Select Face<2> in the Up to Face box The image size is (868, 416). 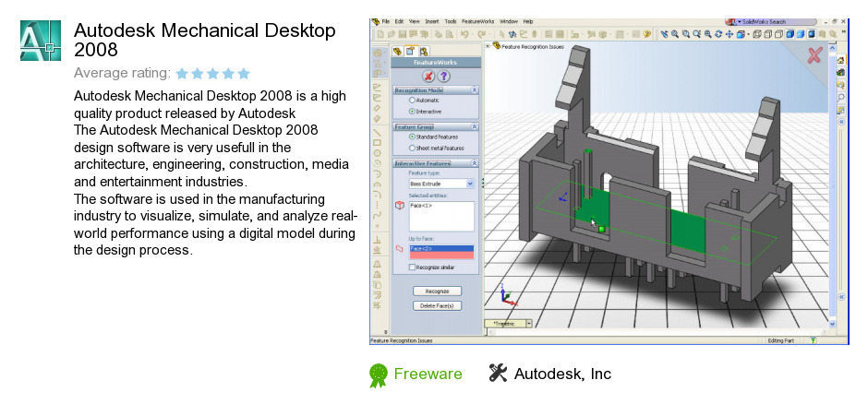pyautogui.click(x=441, y=249)
